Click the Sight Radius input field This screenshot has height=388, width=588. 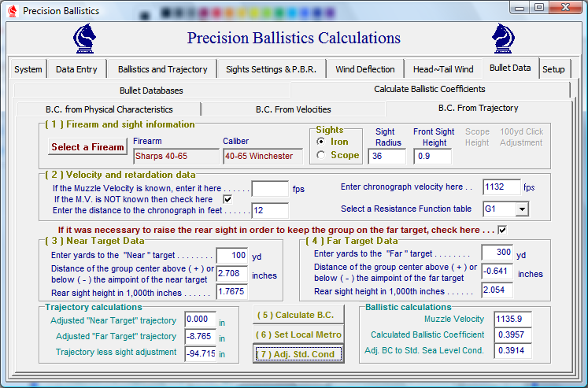[x=386, y=156]
